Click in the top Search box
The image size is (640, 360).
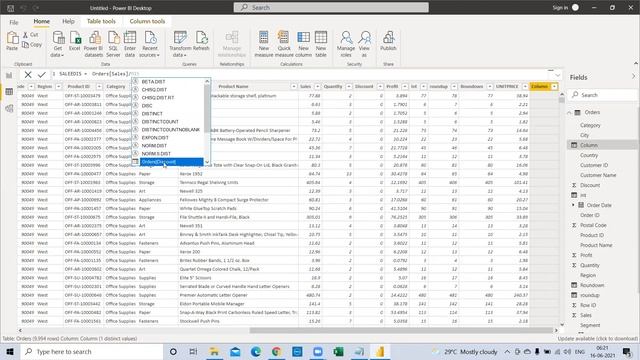331,7
